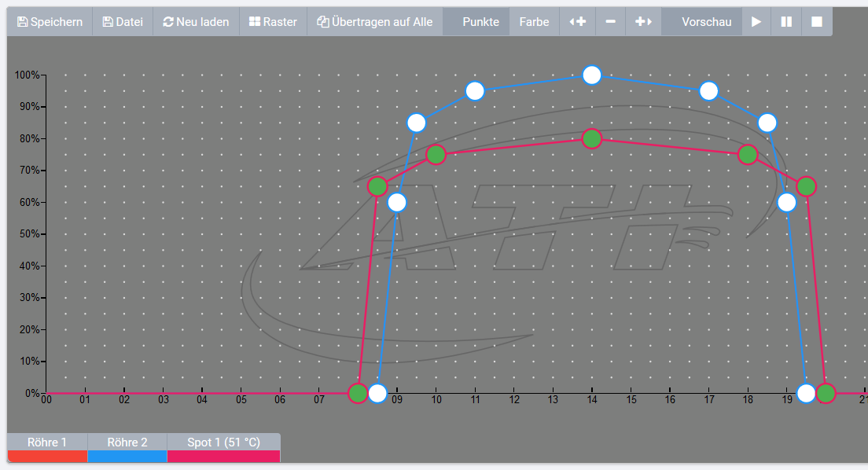Start the preview with the play icon
Image resolution: width=868 pixels, height=470 pixels.
click(x=756, y=22)
